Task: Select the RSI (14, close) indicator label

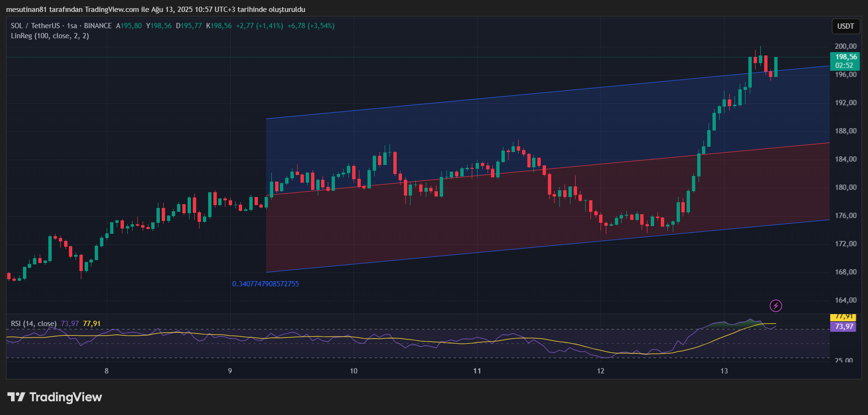Action: [x=33, y=324]
